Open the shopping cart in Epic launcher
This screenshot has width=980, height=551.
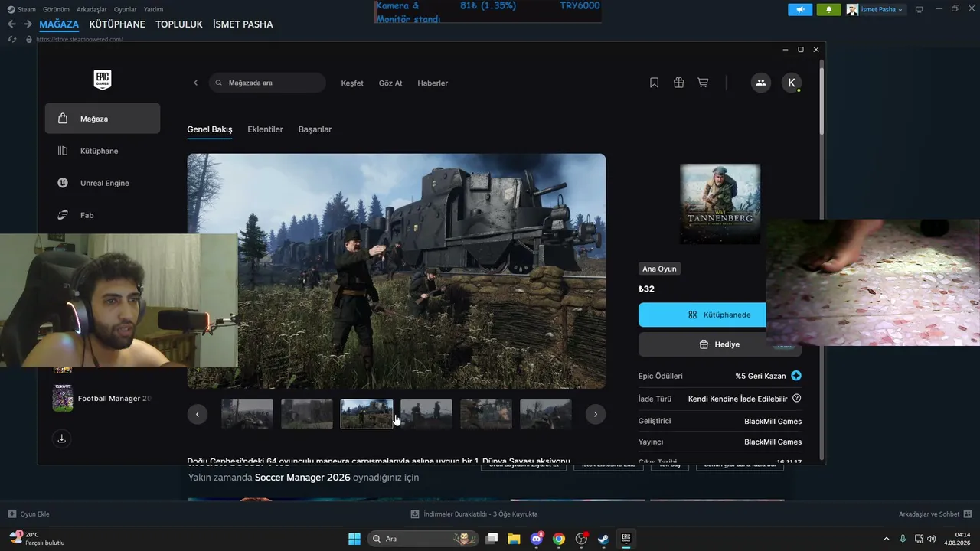(703, 83)
